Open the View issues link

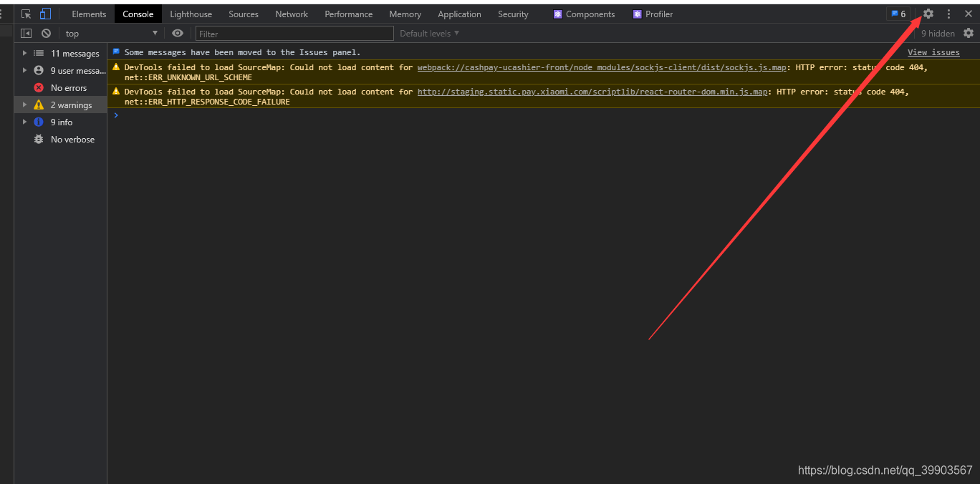[933, 52]
